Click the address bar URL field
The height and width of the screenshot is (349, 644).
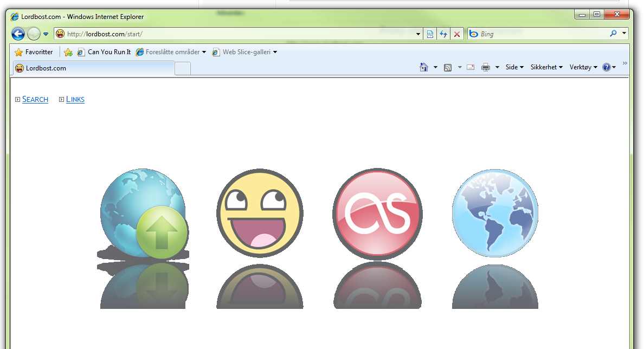click(x=240, y=34)
